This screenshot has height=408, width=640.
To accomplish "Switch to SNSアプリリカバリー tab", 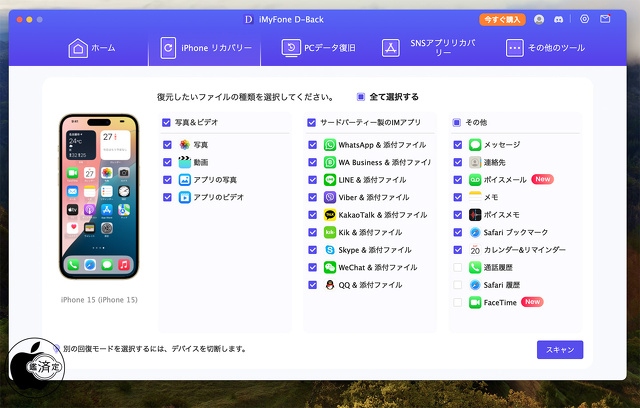I will tap(429, 48).
